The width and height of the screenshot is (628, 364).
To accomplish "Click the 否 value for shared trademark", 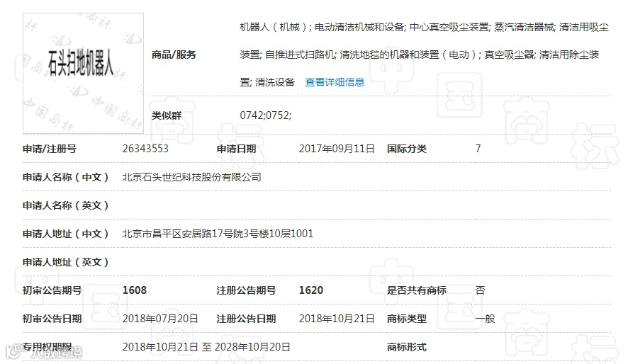I will 480,290.
